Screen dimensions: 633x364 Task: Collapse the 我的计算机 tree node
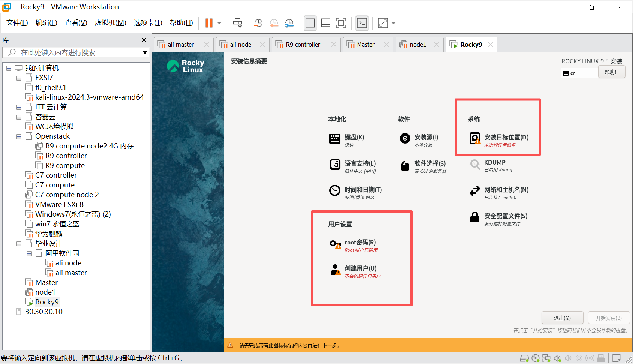(9, 68)
